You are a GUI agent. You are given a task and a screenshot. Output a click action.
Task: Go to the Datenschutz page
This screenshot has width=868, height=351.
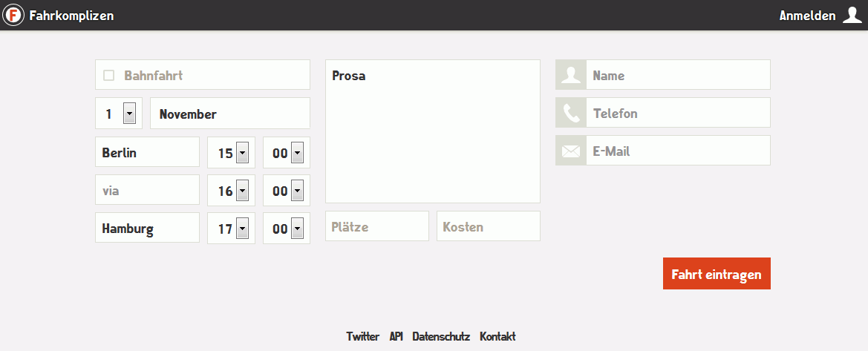pos(441,336)
